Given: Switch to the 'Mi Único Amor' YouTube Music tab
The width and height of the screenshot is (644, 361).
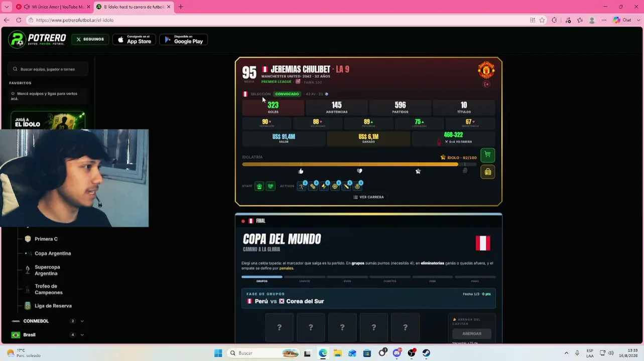Looking at the screenshot, I should tap(54, 7).
